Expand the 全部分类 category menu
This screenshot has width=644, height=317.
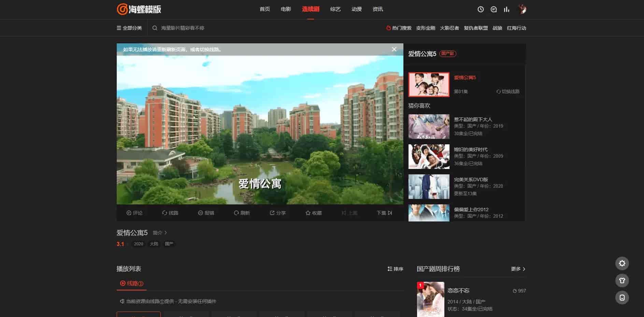(x=129, y=28)
